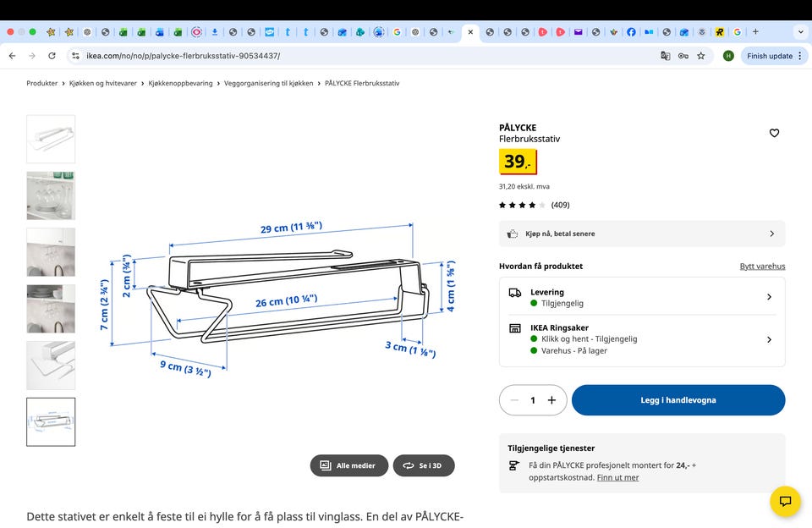
Task: Click the Alle medier gallery icon
Action: click(x=325, y=465)
